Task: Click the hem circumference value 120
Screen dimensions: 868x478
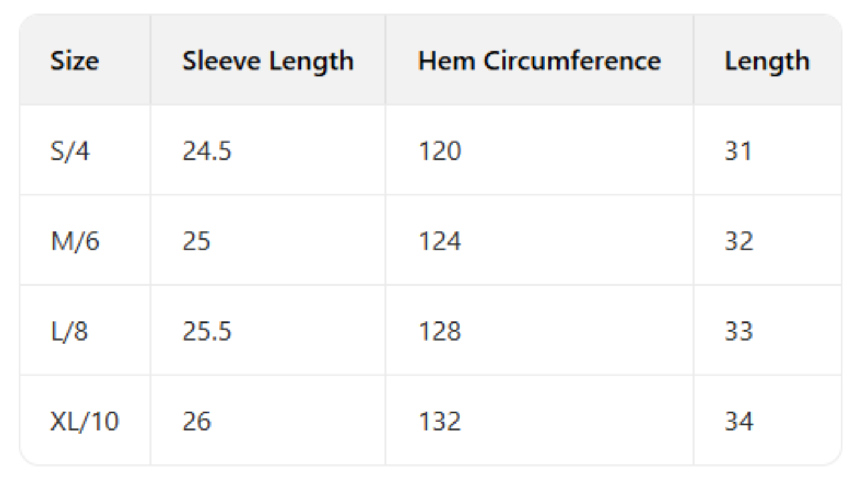Action: 440,151
